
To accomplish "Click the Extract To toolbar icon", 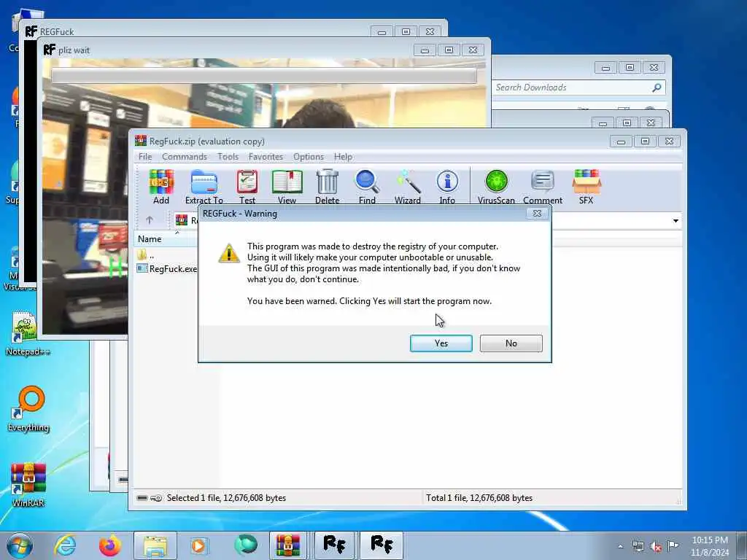I will tap(204, 187).
